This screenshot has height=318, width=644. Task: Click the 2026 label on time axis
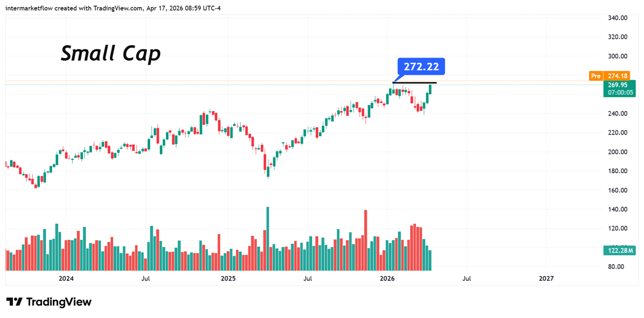(387, 278)
